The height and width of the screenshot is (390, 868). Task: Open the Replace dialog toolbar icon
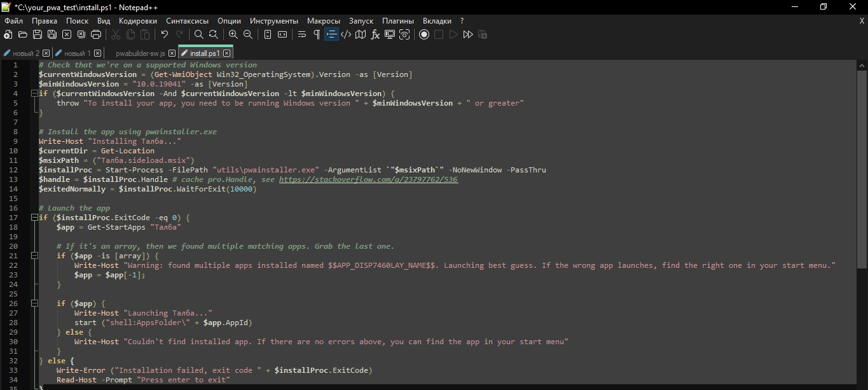point(214,34)
